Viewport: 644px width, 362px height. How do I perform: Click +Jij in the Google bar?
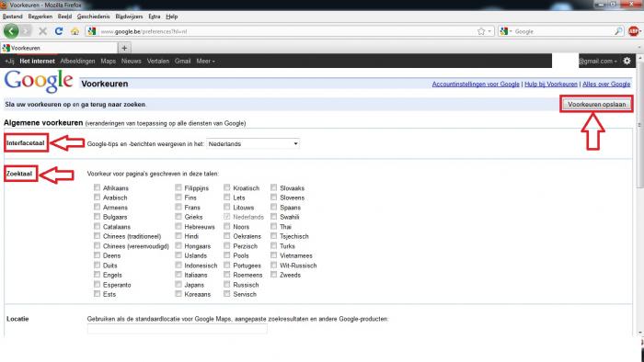(9, 61)
